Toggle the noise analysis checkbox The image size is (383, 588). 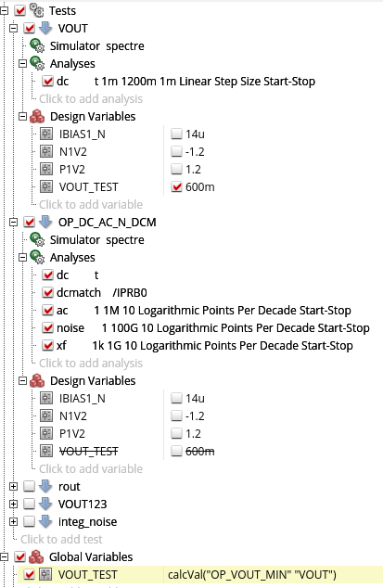click(x=47, y=327)
